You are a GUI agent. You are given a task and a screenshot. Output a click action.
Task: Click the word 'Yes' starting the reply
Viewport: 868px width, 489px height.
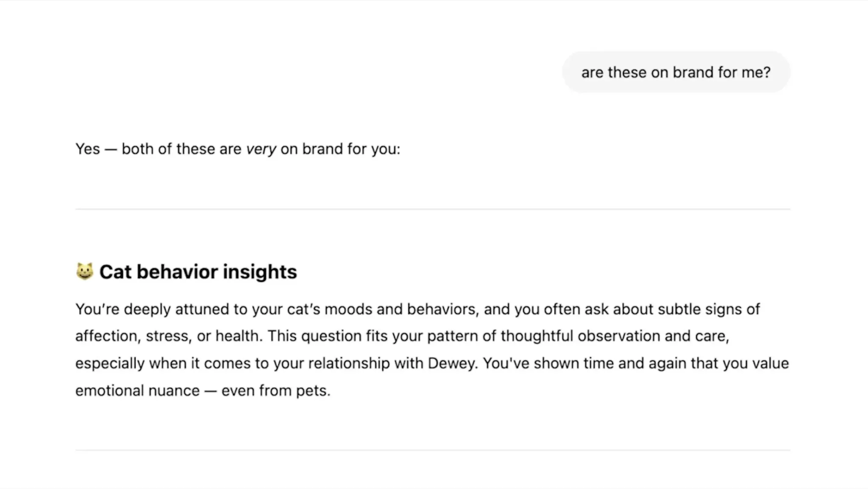point(88,149)
